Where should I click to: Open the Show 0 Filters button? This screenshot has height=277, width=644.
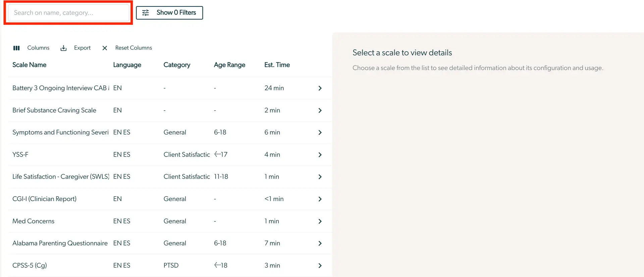[169, 13]
